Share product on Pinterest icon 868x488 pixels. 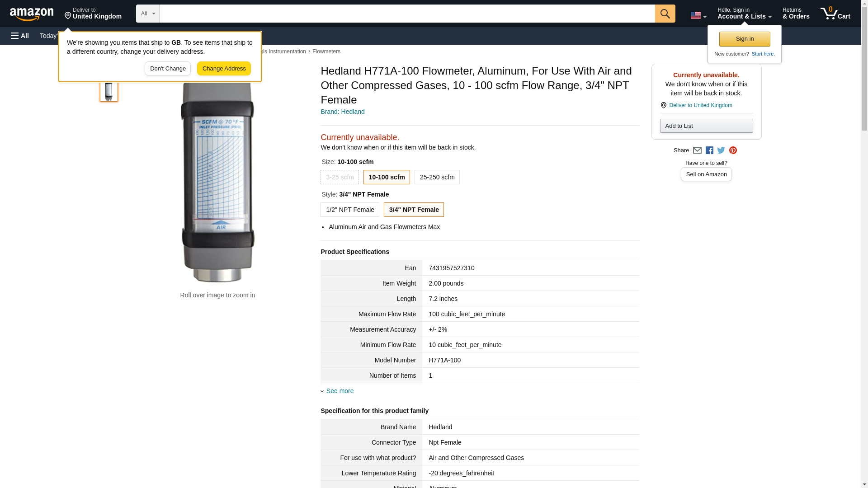tap(733, 150)
